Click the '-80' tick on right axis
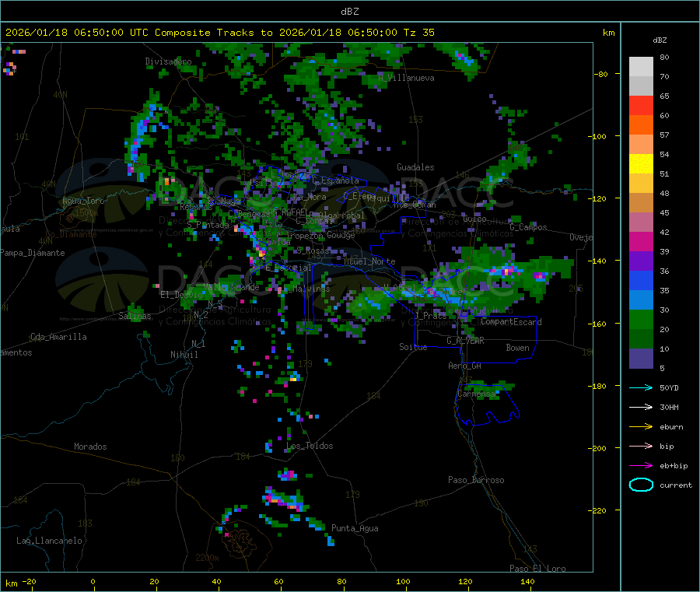700x592 pixels. pos(601,74)
